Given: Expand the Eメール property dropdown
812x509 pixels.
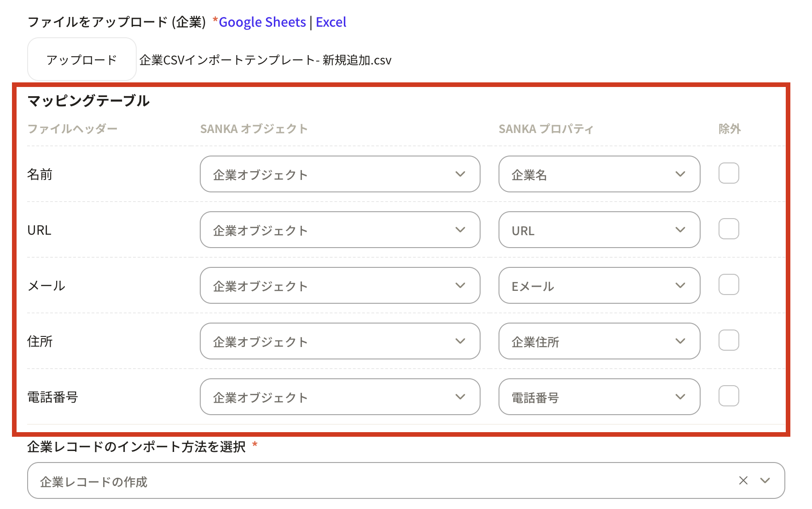Looking at the screenshot, I should pos(599,286).
